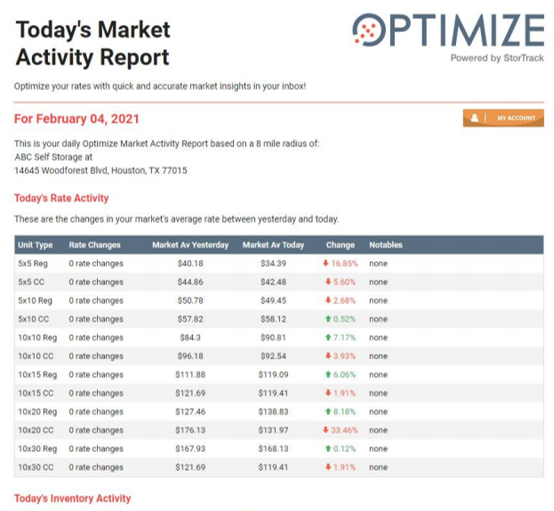This screenshot has height=511, width=554.
Task: Click the red down arrow for 10x15 CC
Action: pyautogui.click(x=328, y=393)
